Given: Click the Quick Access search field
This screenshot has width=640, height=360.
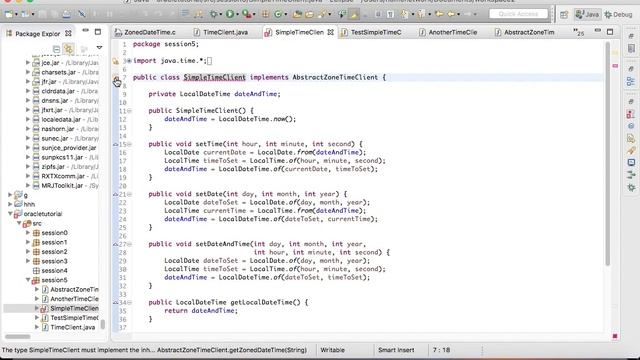Looking at the screenshot, I should 518,14.
